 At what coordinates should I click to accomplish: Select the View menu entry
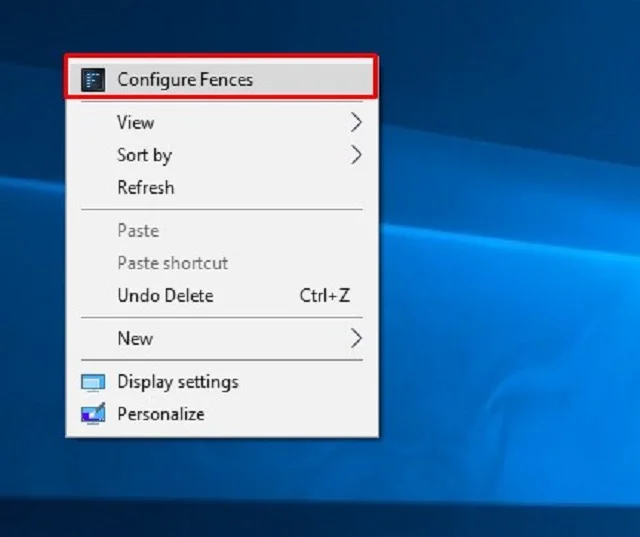tap(222, 122)
